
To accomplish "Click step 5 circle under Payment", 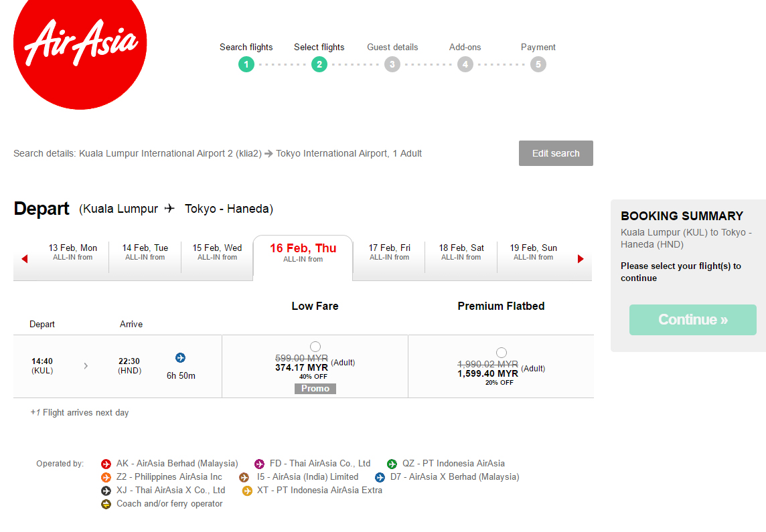I will [538, 64].
